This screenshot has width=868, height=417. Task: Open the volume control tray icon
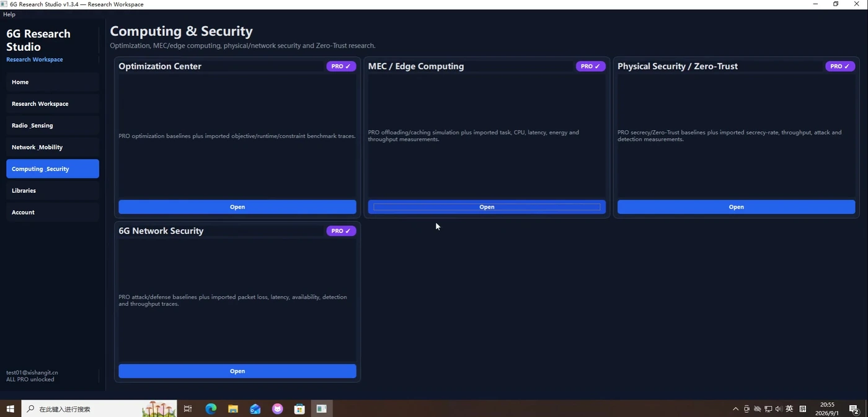(779, 409)
